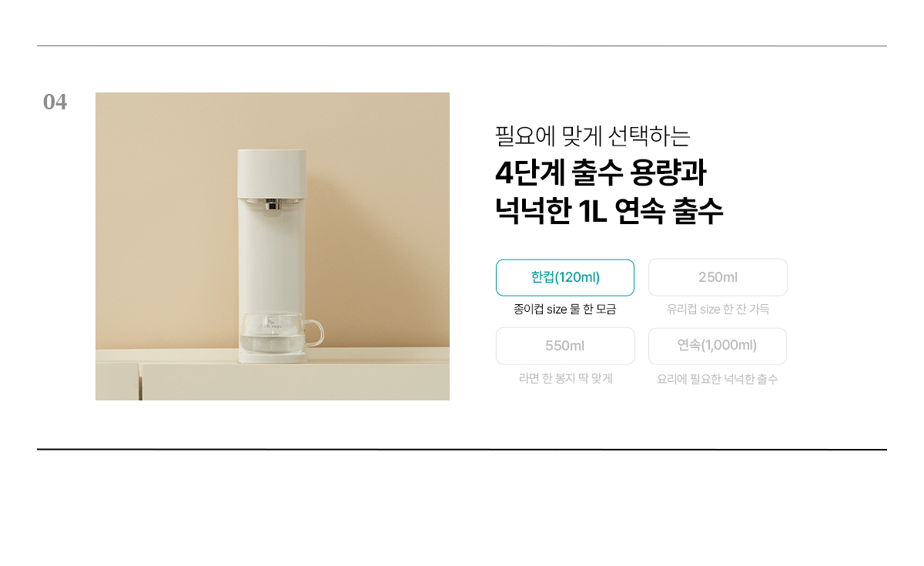924x566 pixels.
Task: Switch to the 250ml volume option
Action: (718, 277)
